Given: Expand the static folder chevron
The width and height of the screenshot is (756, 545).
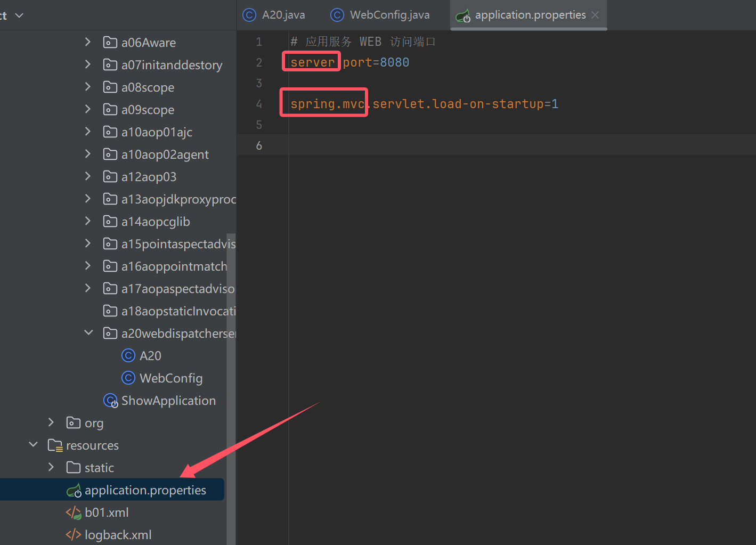Looking at the screenshot, I should pyautogui.click(x=51, y=467).
